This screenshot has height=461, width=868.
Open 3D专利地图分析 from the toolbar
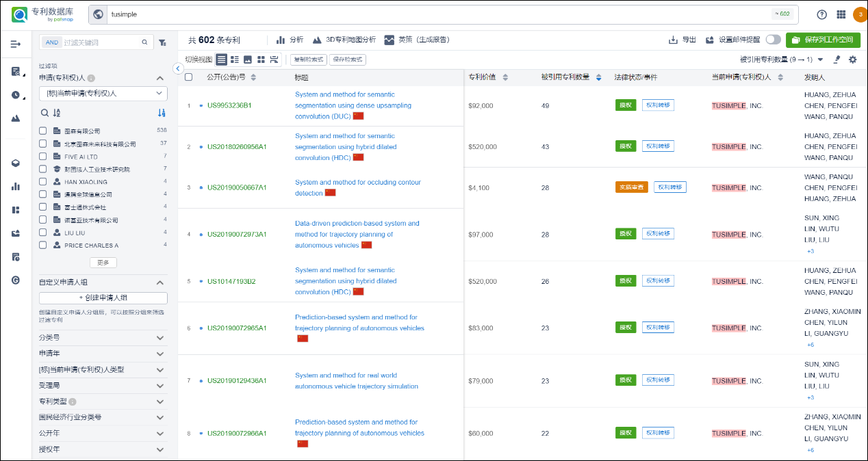pyautogui.click(x=344, y=40)
